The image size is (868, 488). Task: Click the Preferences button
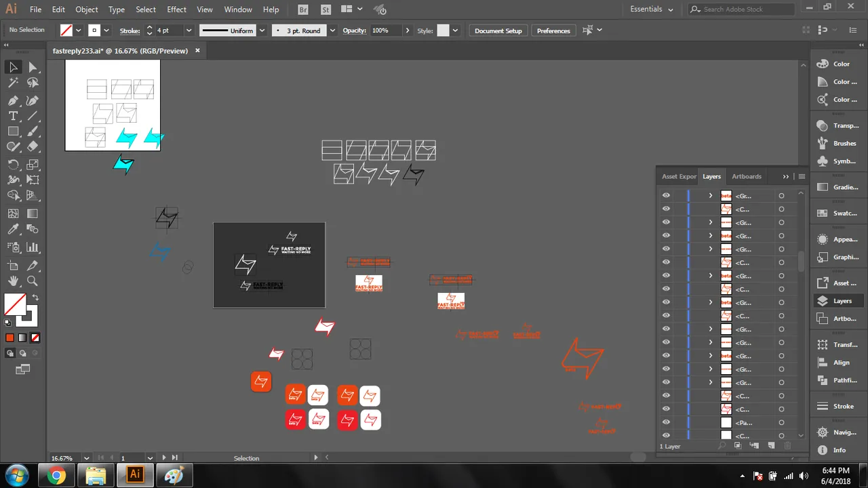coord(553,30)
